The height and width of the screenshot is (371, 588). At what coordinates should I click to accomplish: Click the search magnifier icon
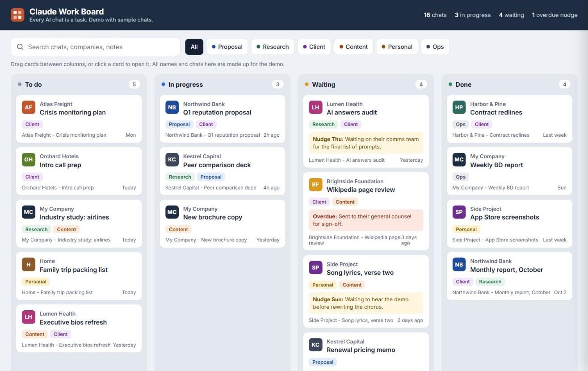tap(20, 47)
